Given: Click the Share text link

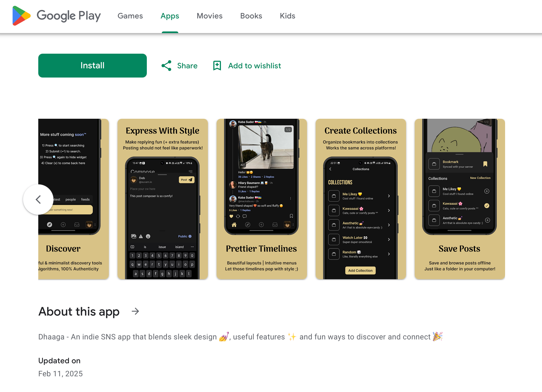Looking at the screenshot, I should (x=187, y=66).
